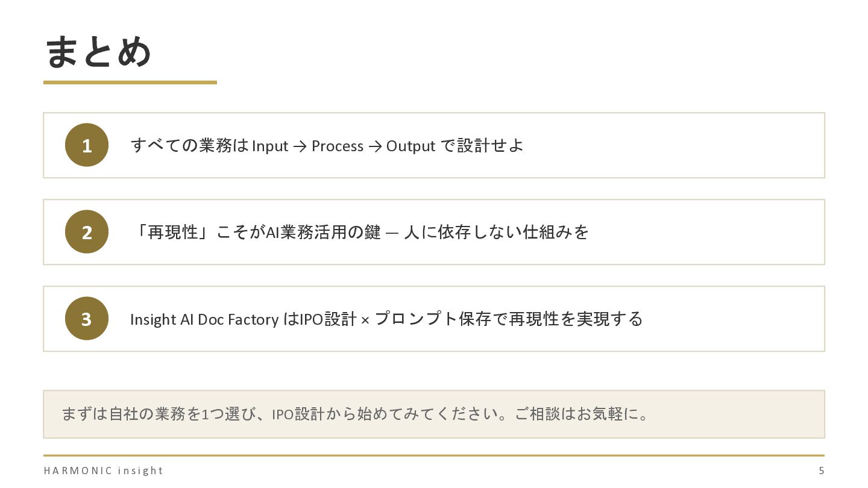The width and height of the screenshot is (868, 488).
Task: Click the beige callout starting with まずは自社の業務
Action: point(433,414)
